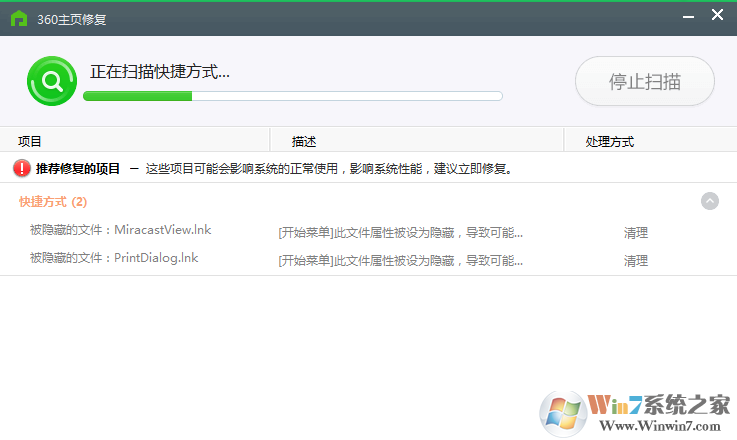This screenshot has width=737, height=440.
Task: Collapse the 快捷方式 (2) group chevron
Action: (x=709, y=201)
